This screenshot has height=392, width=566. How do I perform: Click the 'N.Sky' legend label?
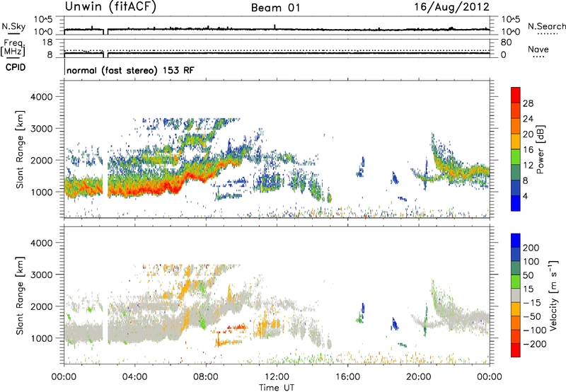(13, 26)
